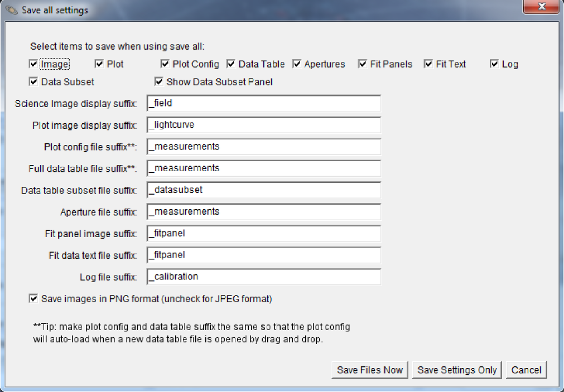The width and height of the screenshot is (564, 392).
Task: Toggle the Apertures checkbox
Action: click(x=297, y=64)
